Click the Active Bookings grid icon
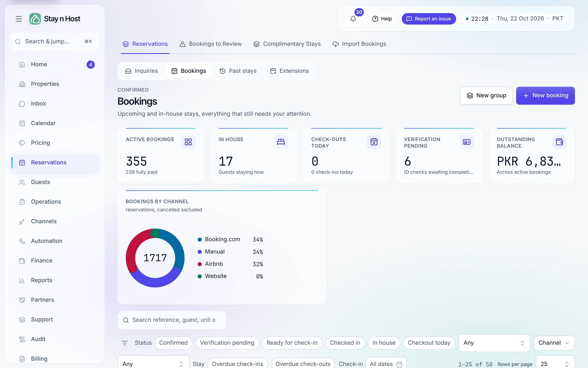The width and height of the screenshot is (588, 368). click(188, 142)
